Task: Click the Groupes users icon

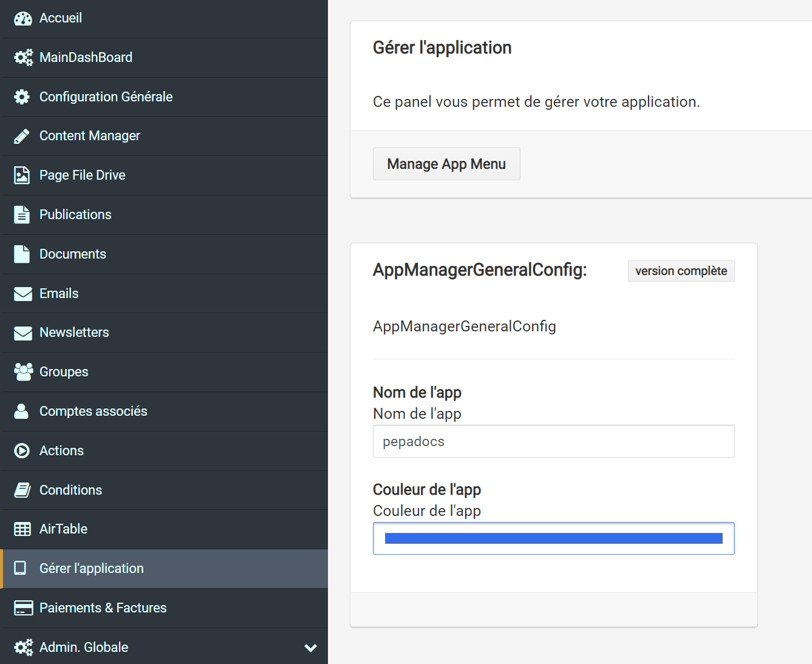Action: [23, 372]
